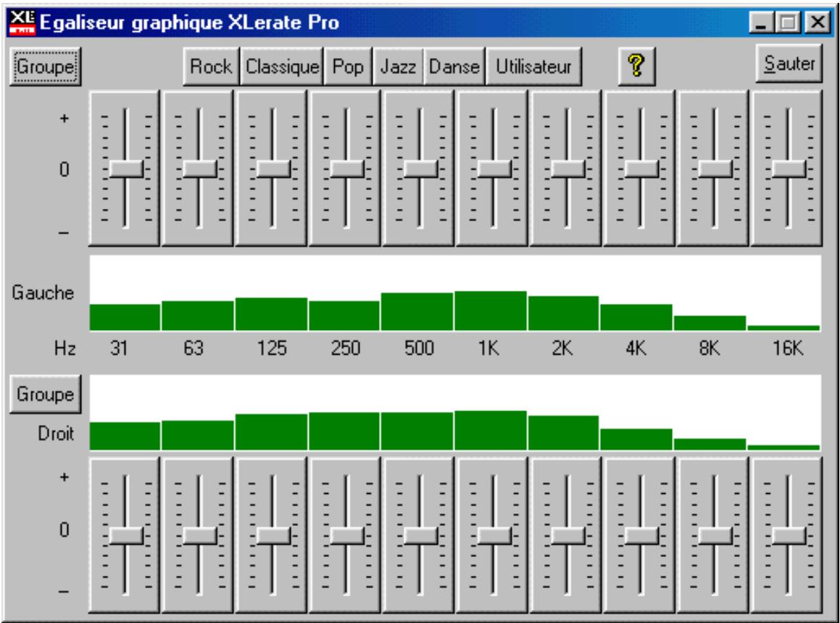The image size is (840, 623).
Task: Click the Droit 4K slider handle
Action: (x=641, y=536)
